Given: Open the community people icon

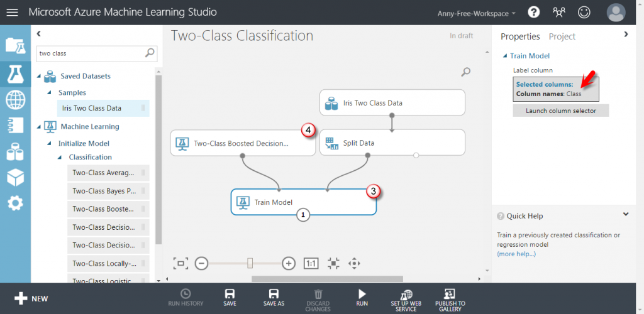Looking at the screenshot, I should [x=558, y=13].
